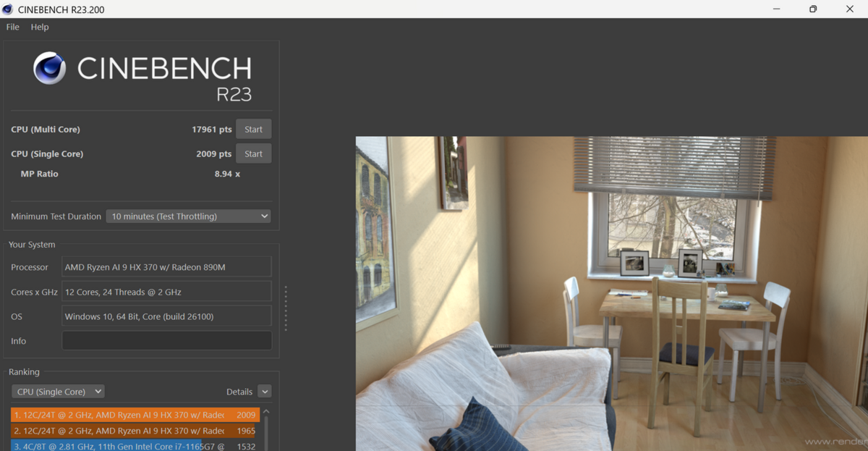
Task: Click the ranking list scrollbar up arrow
Action: (266, 412)
